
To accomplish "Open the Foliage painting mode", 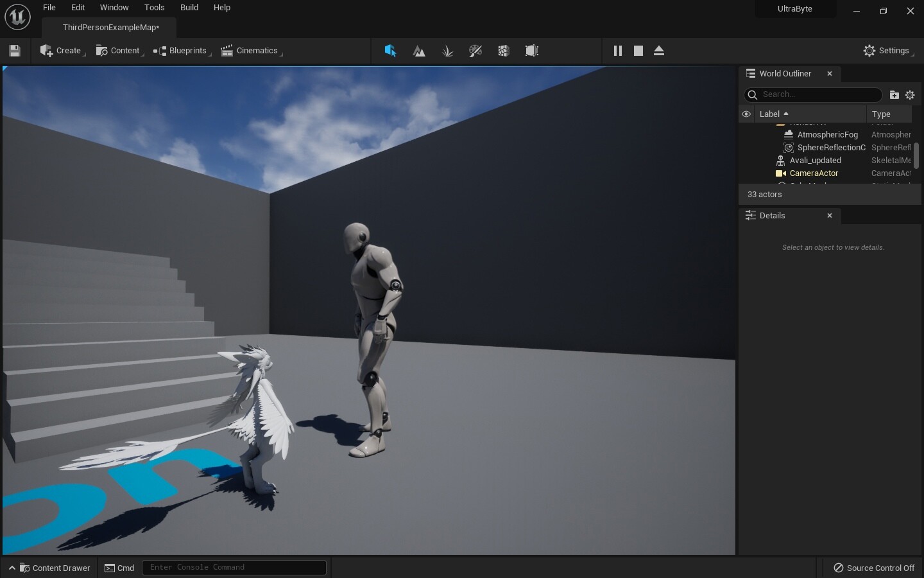I will [447, 51].
